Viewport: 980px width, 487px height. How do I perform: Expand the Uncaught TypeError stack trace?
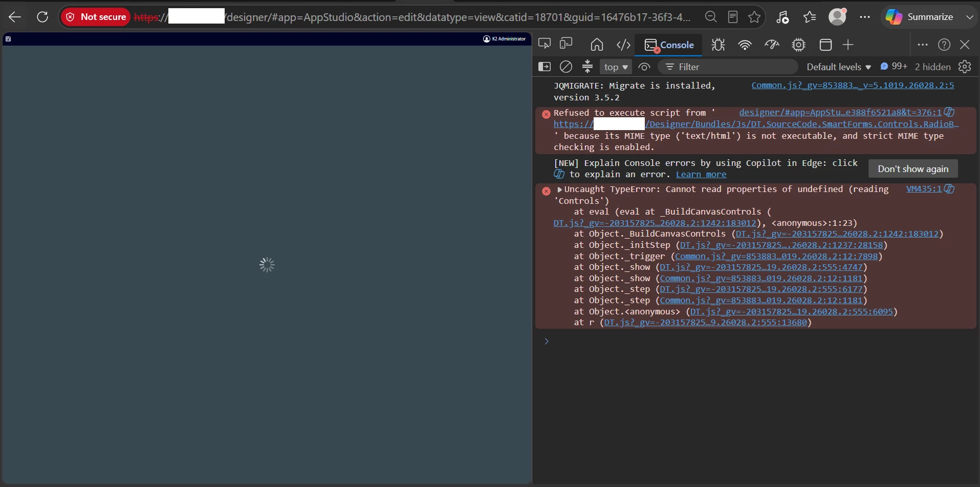coord(559,189)
